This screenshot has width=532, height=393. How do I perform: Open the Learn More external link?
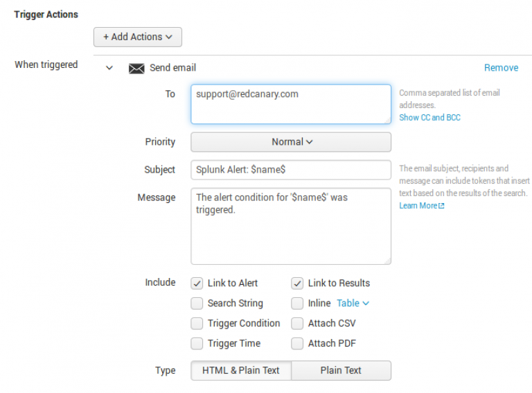[x=421, y=206]
